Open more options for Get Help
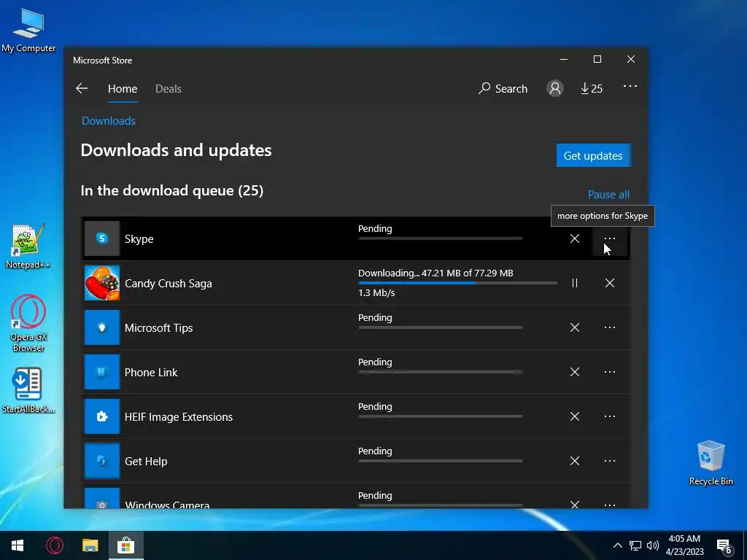Viewport: 747px width, 560px height. tap(610, 461)
